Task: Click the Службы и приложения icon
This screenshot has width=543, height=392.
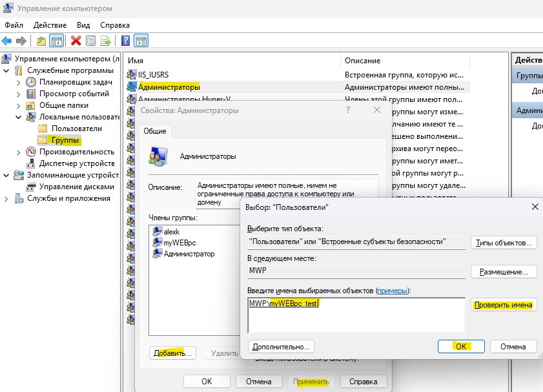Action: click(19, 198)
